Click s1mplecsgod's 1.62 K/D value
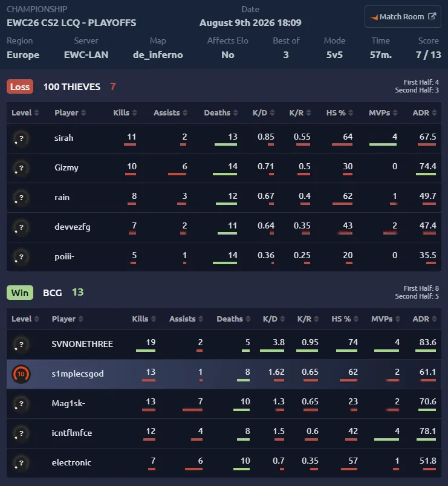This screenshot has width=448, height=486. (x=276, y=372)
